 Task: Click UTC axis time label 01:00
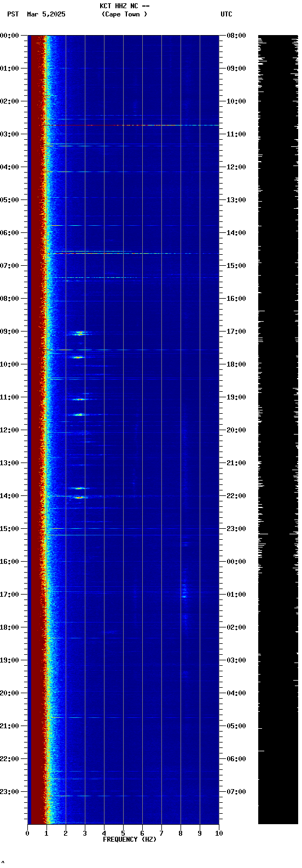pos(236,595)
